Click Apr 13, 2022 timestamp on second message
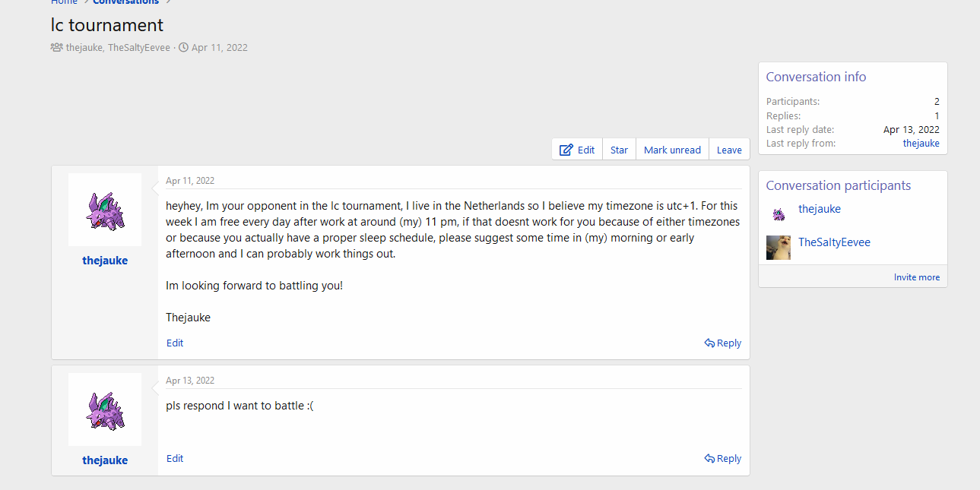The image size is (980, 490). pyautogui.click(x=190, y=381)
